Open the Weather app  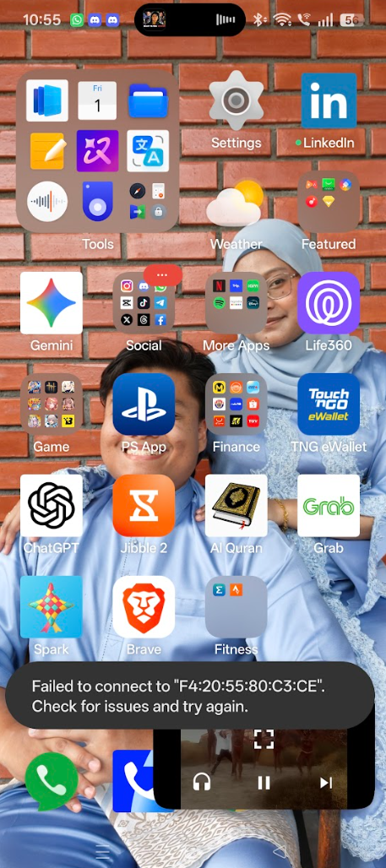pyautogui.click(x=236, y=203)
